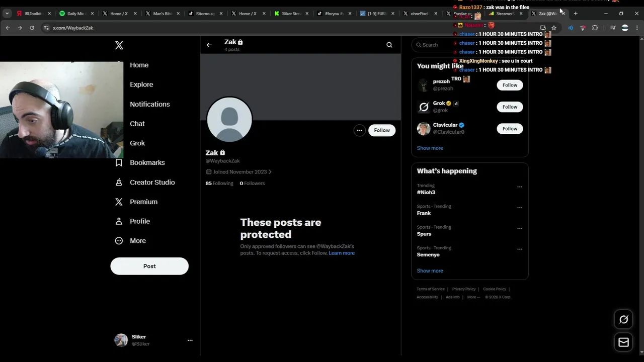Viewport: 644px width, 362px height.
Task: Click the address bar URL x.com/WaybackZak
Action: click(73, 28)
